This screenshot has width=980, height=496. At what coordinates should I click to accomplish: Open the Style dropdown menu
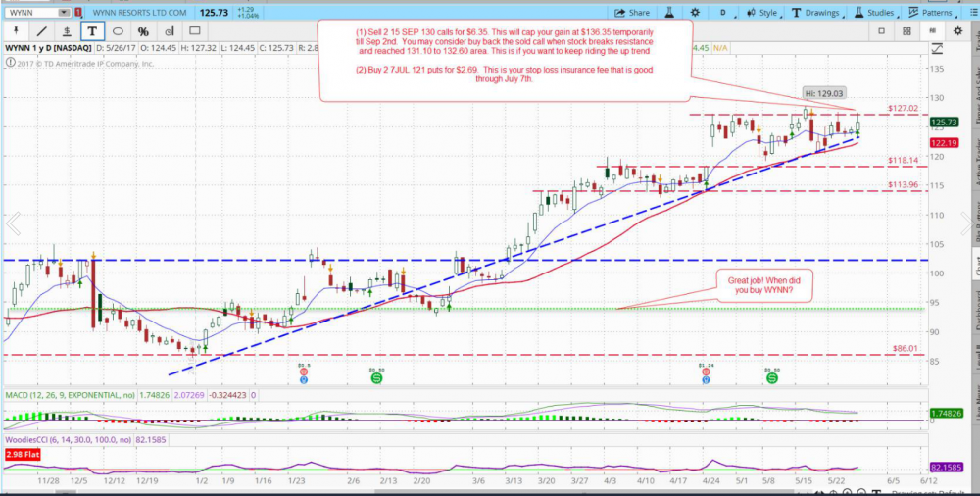point(762,13)
